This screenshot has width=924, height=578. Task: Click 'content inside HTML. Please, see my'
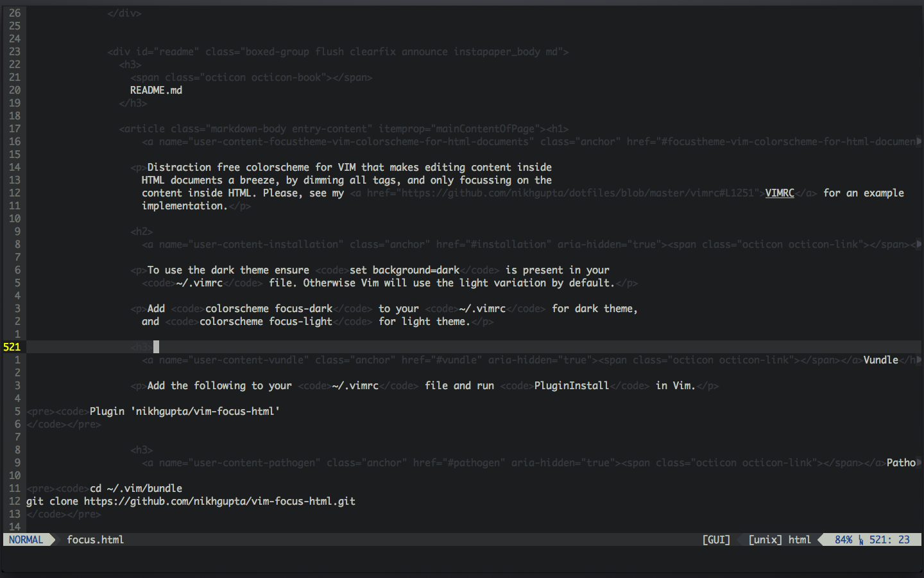click(x=243, y=193)
